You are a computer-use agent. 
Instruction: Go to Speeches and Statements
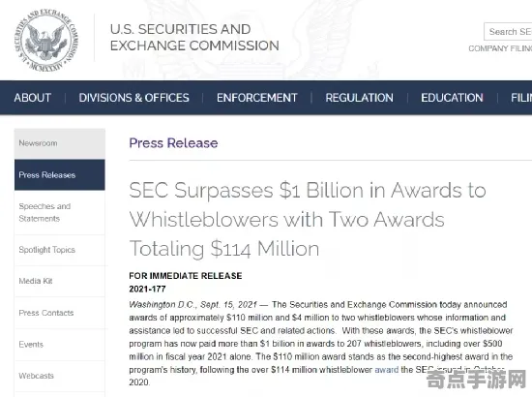tap(60, 212)
